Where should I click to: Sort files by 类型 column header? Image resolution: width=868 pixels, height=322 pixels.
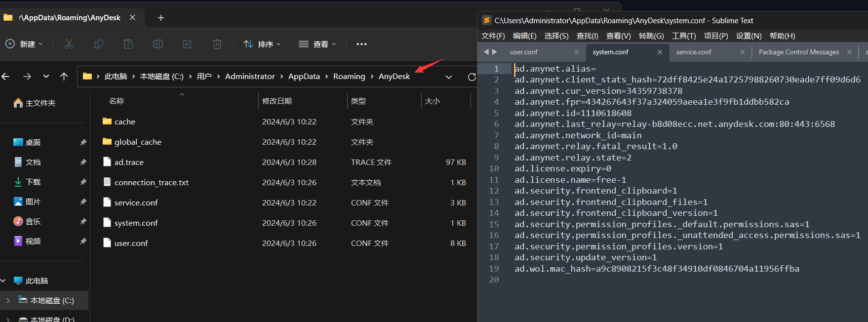click(x=358, y=101)
